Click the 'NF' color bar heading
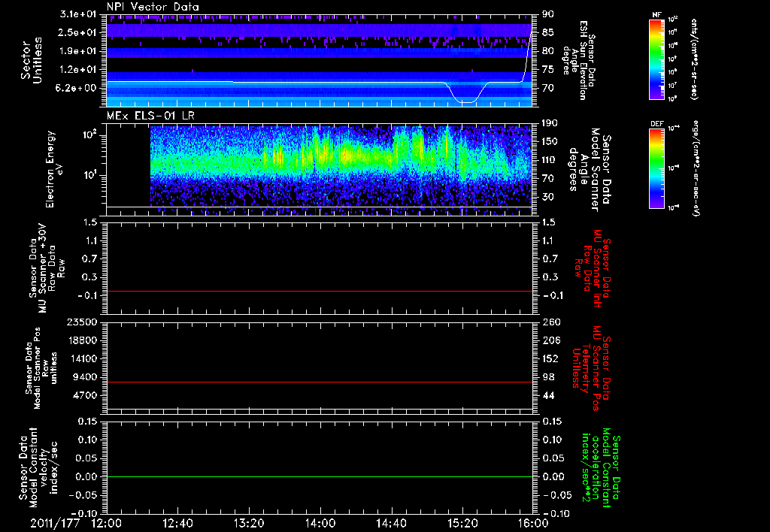770x532 pixels. point(656,15)
